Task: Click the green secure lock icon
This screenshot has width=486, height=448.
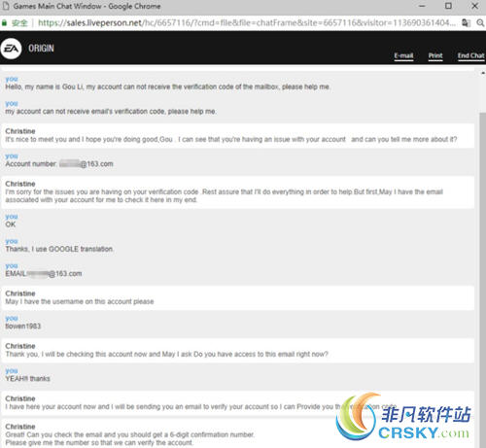Action: coord(4,23)
